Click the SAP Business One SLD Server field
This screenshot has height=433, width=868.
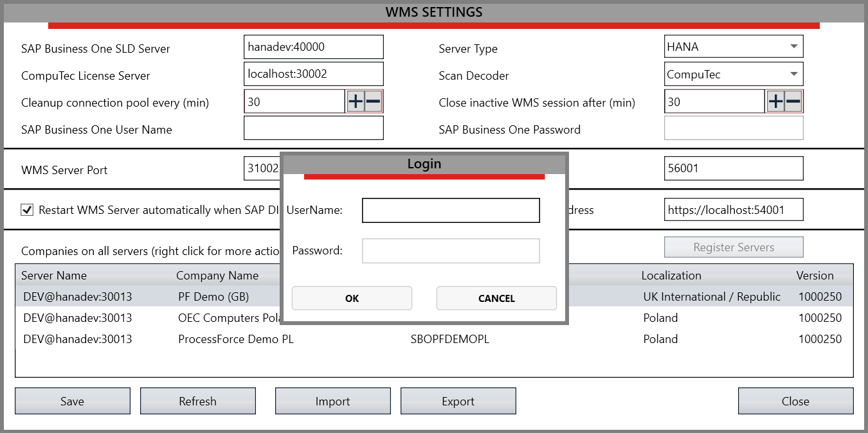313,46
